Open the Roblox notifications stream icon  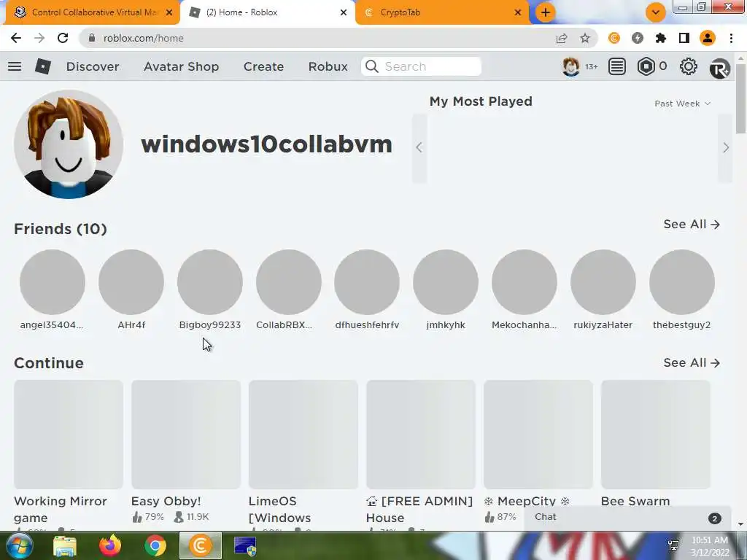pos(617,66)
